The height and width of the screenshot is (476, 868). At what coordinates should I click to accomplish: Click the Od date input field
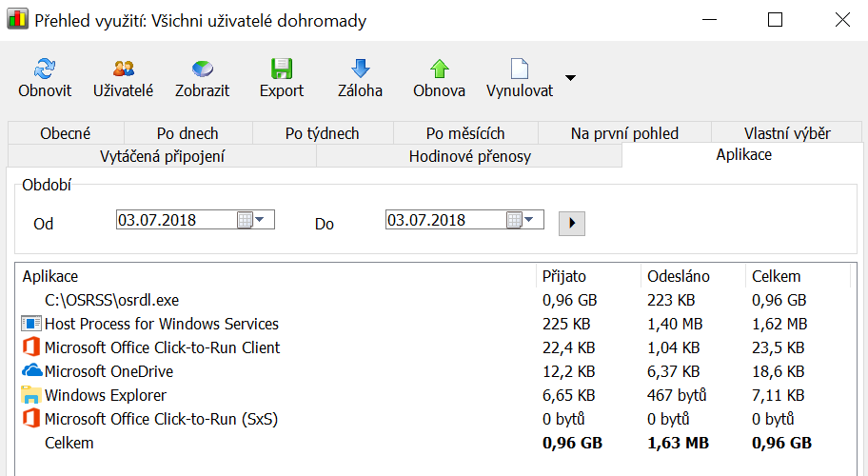click(x=174, y=220)
